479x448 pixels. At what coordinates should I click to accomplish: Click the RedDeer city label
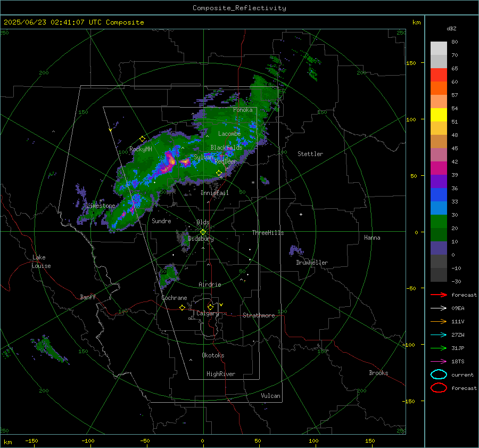pos(226,161)
